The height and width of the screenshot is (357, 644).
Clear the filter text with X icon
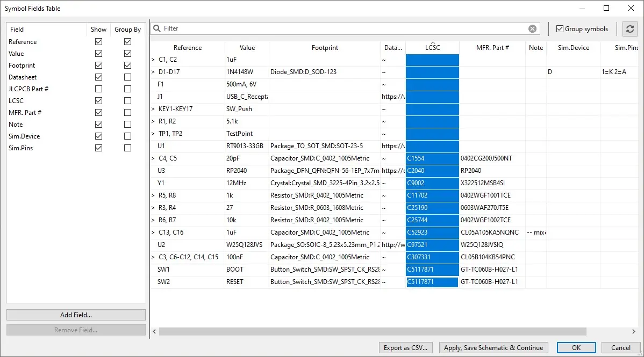pyautogui.click(x=532, y=29)
